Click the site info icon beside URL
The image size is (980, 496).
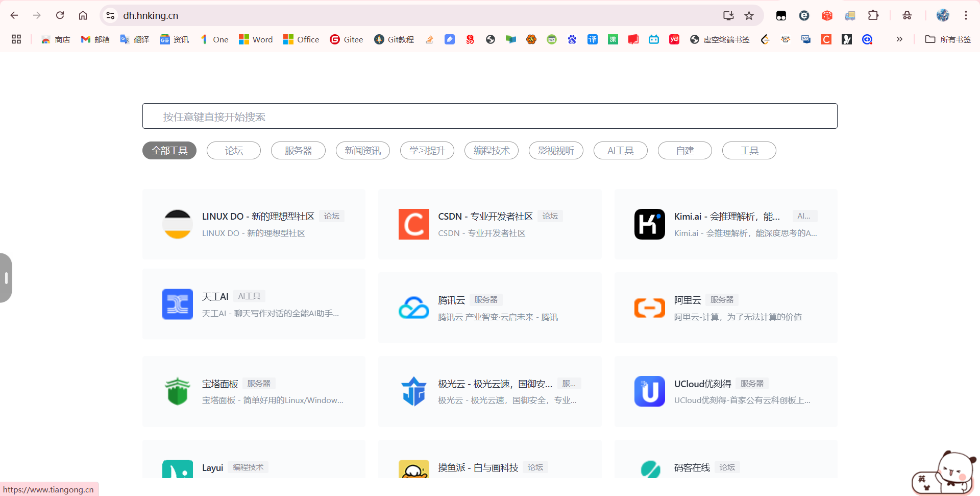point(110,15)
